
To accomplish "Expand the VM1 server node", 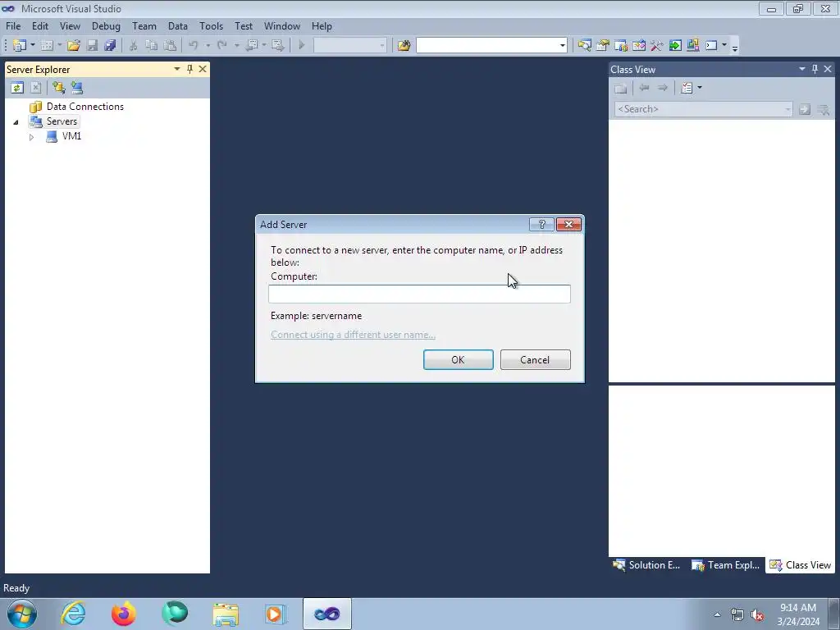I will click(x=32, y=137).
